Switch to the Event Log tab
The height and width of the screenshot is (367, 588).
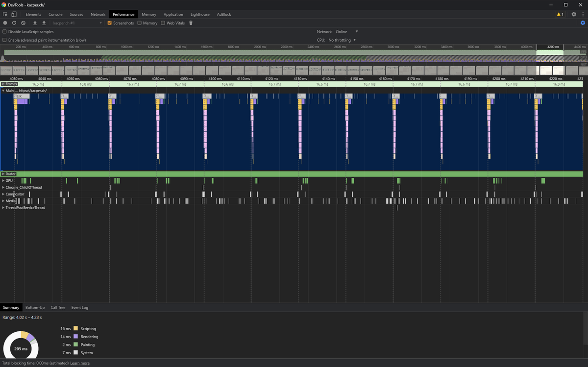click(x=80, y=307)
